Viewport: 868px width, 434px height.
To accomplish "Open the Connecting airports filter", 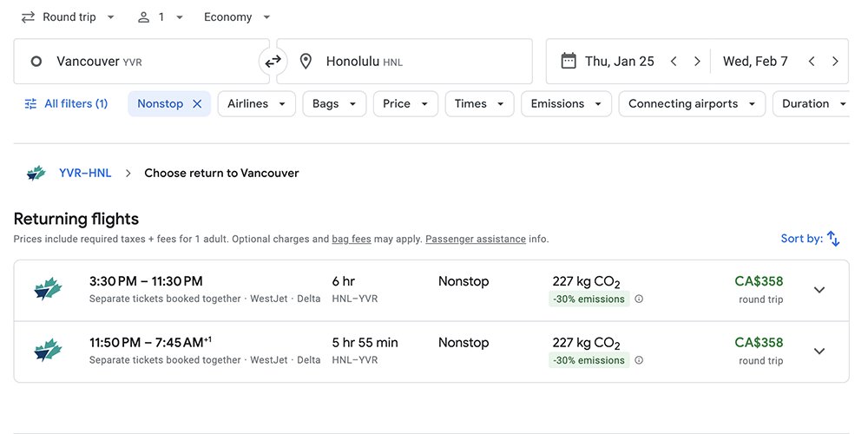I will pyautogui.click(x=691, y=104).
